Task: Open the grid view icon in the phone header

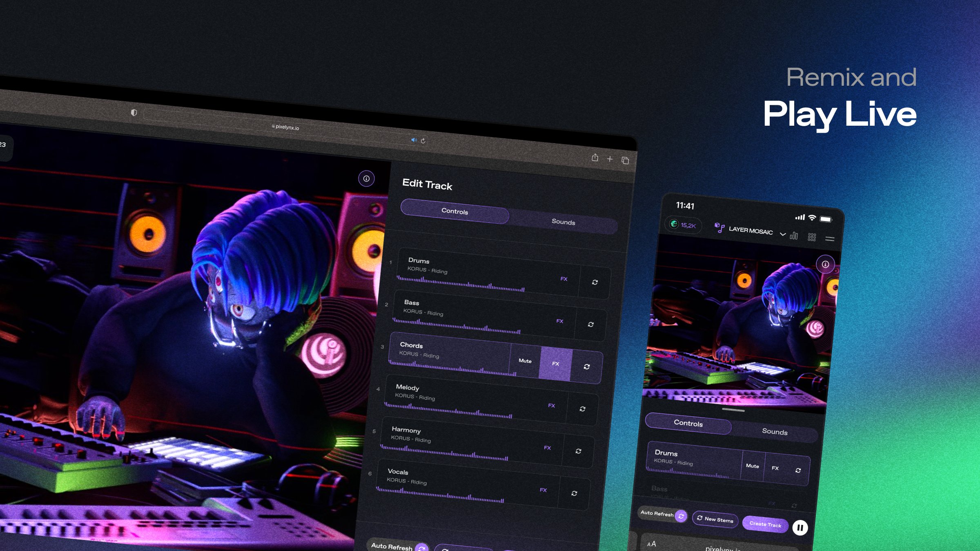Action: click(812, 237)
